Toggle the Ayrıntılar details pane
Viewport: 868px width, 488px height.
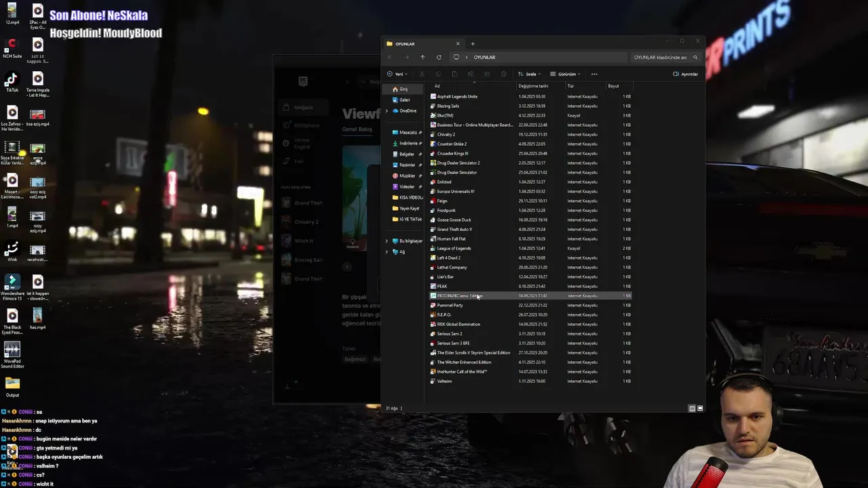click(x=686, y=74)
